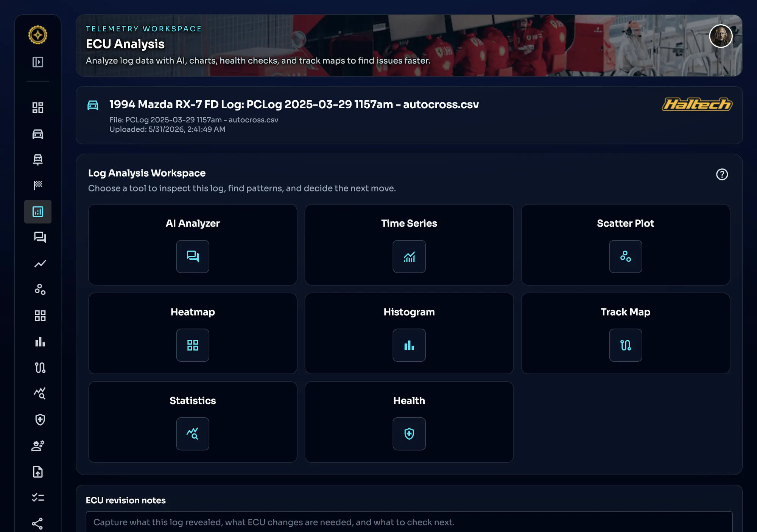The width and height of the screenshot is (757, 532).
Task: Click the Health shield icon
Action: (x=409, y=434)
